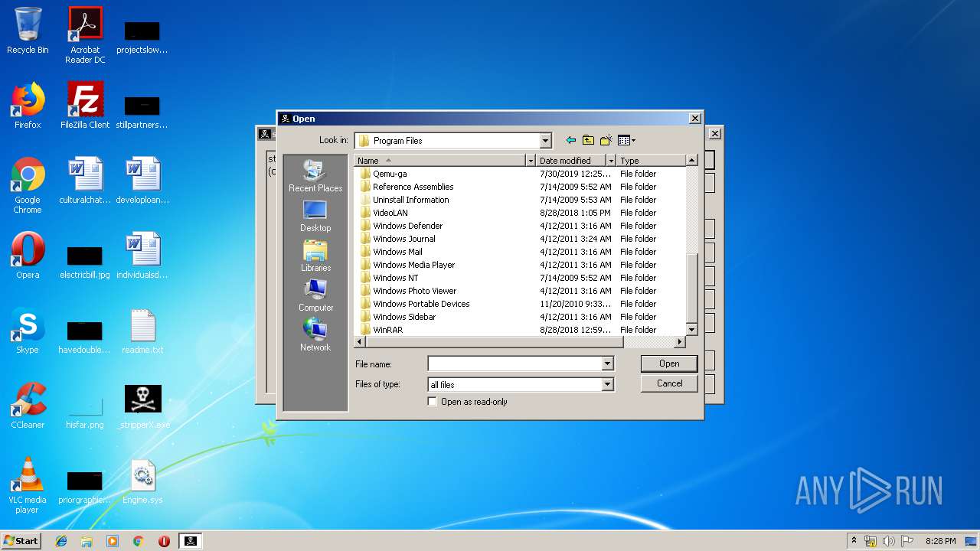Open Recent Places in the sidebar
980x551 pixels.
315,176
